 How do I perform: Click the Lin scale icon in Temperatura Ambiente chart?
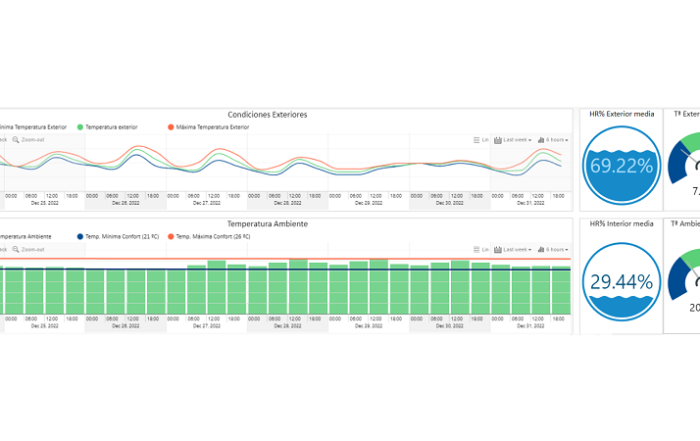481,249
